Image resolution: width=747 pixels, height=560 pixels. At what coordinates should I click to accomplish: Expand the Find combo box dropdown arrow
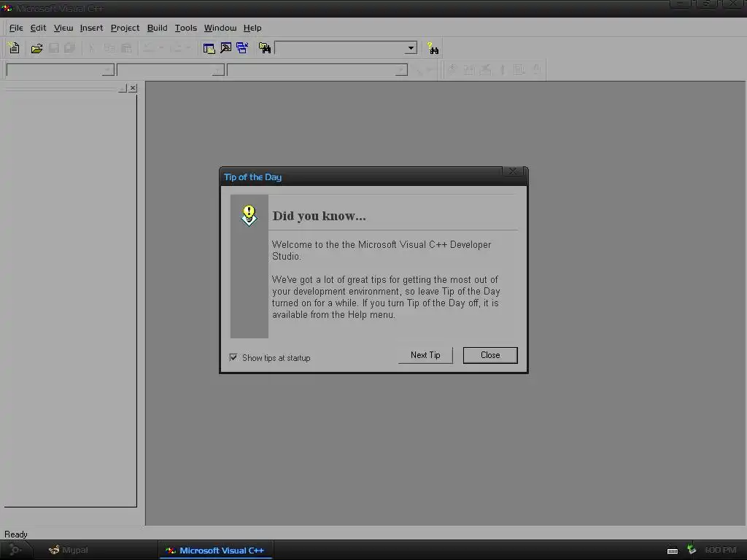411,48
